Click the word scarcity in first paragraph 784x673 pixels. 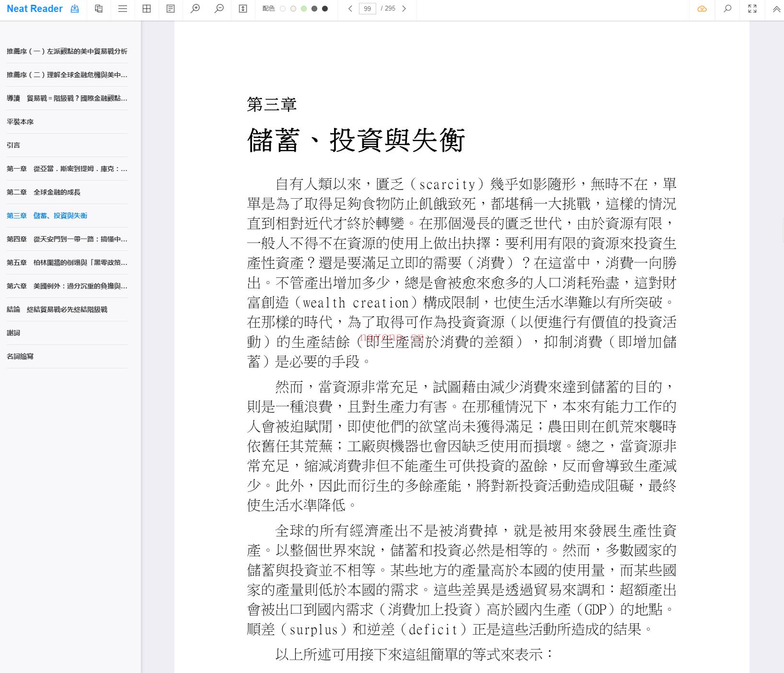pos(447,184)
